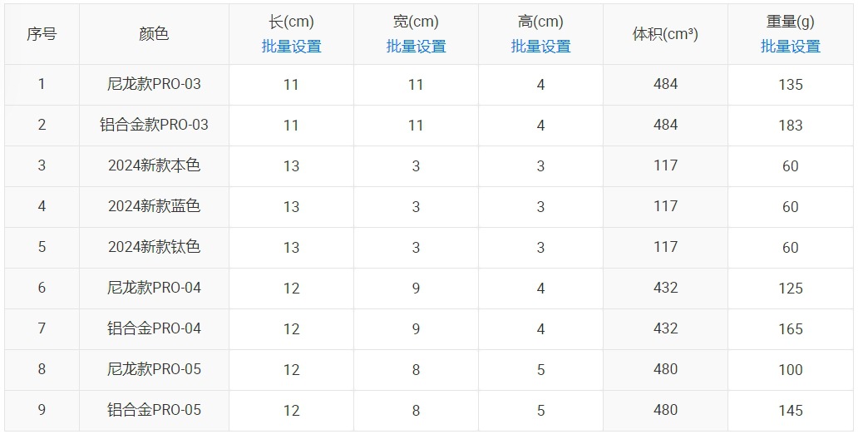
Task: Click volume value 432 for 尼龙款PRO-04
Action: pos(665,288)
